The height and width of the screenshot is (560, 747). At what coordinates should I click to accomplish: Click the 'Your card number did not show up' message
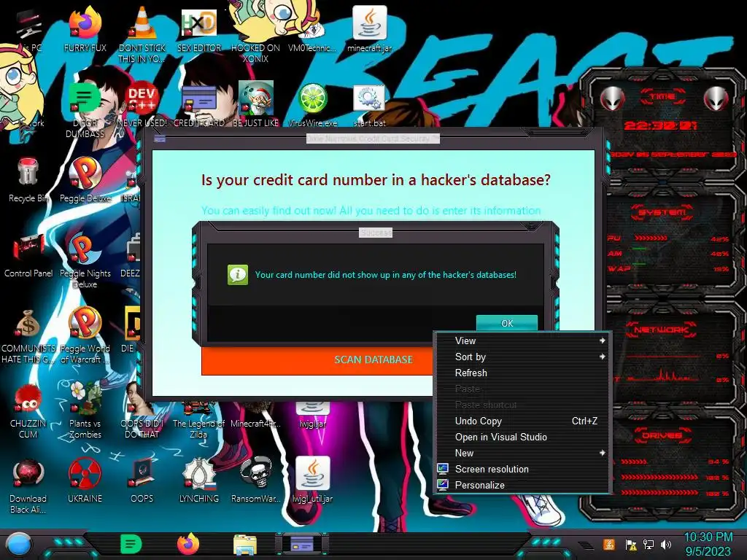[385, 275]
